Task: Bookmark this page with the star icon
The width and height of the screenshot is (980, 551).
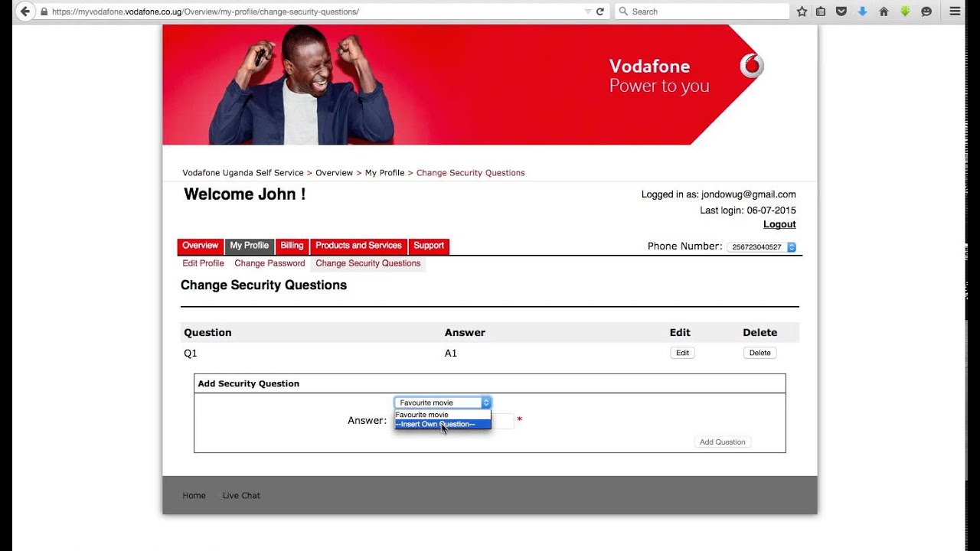Action: (x=802, y=11)
